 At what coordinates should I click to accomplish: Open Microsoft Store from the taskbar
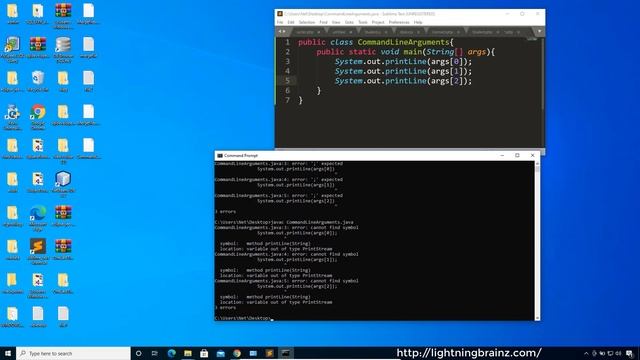point(204,353)
